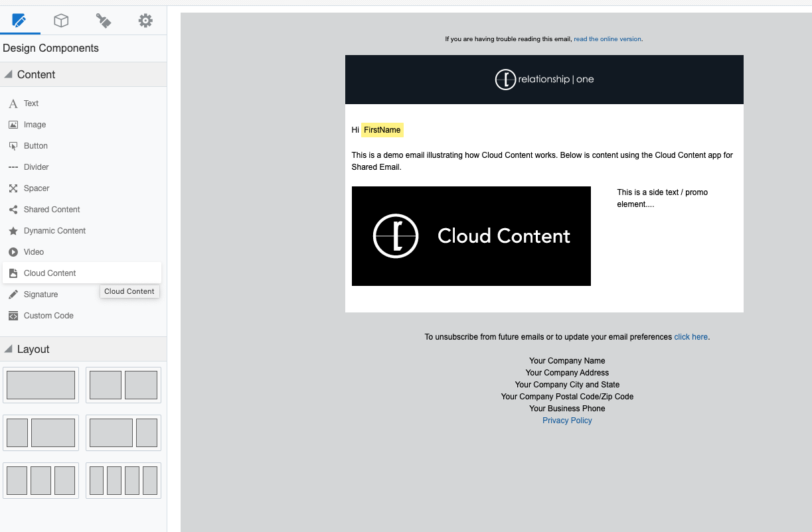Select the Signature pencil icon
This screenshot has height=532, width=812.
pos(13,295)
